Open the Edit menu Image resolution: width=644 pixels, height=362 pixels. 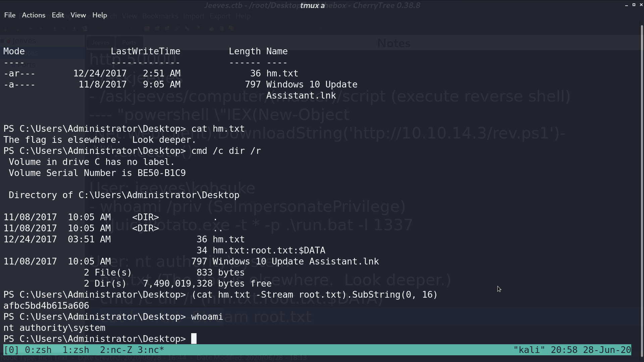pos(58,15)
